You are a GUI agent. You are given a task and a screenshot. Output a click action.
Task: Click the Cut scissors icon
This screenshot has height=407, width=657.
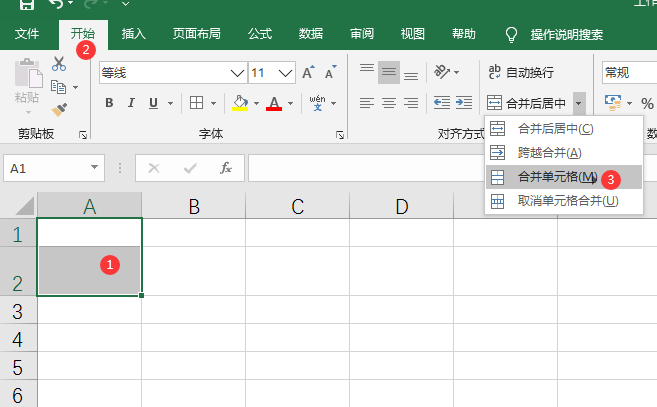pos(59,64)
